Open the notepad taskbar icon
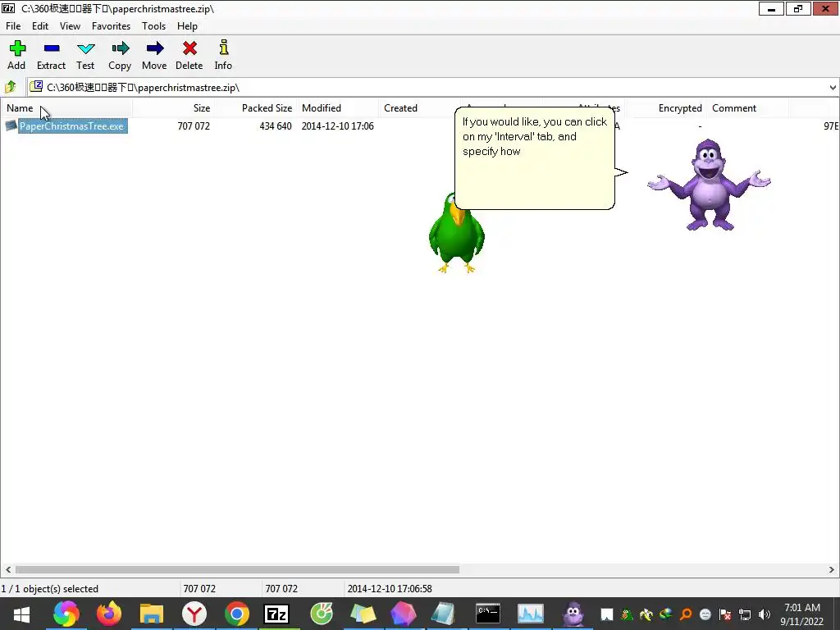Screen dimensions: 840x630 pyautogui.click(x=444, y=614)
